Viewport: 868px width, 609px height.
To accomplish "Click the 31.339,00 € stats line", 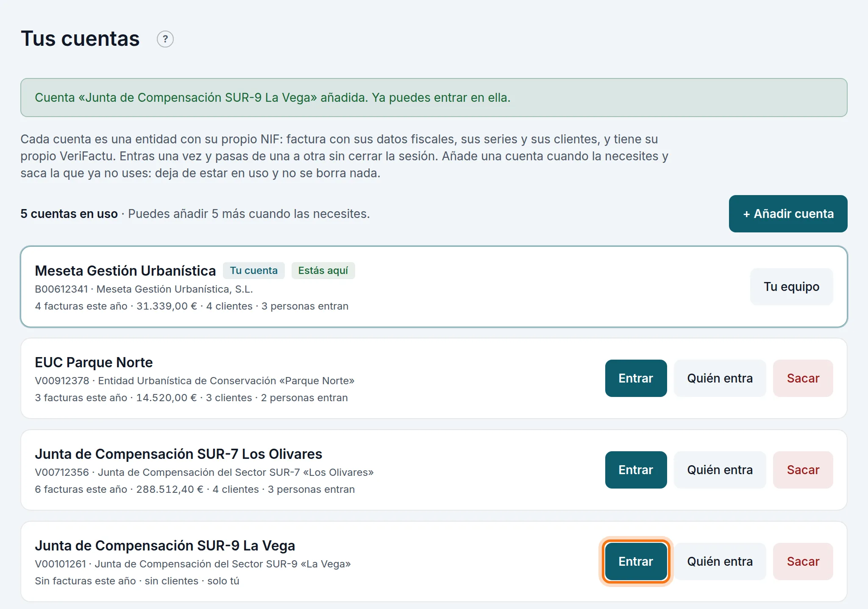I will 192,306.
